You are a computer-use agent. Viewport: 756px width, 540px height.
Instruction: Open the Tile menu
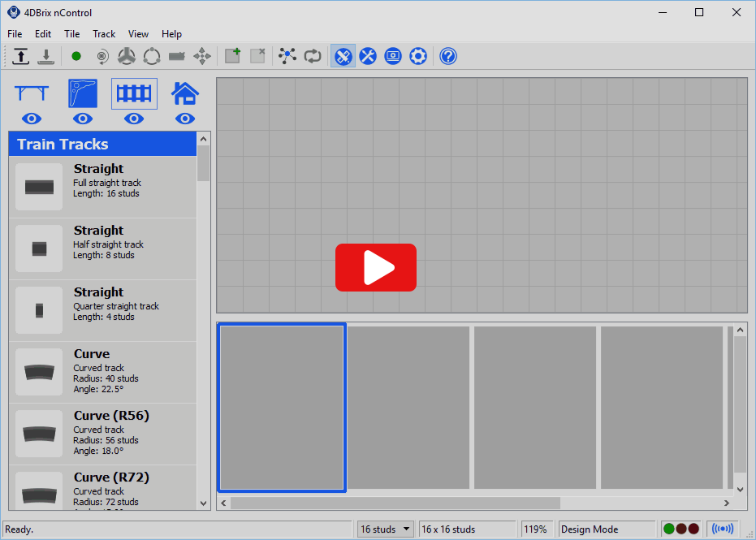pyautogui.click(x=71, y=34)
